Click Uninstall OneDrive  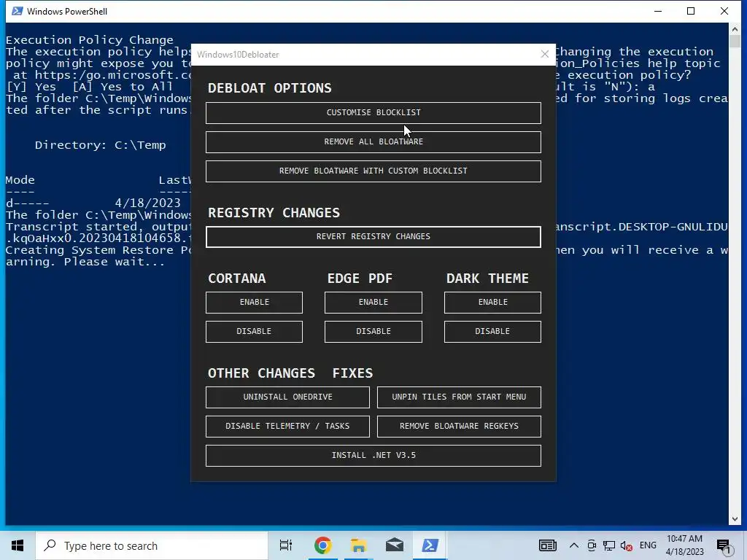(287, 397)
